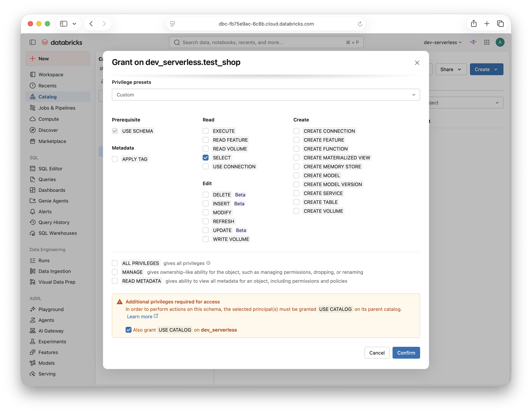532x414 pixels.
Task: Toggle Safari sidebar icon
Action: (x=64, y=24)
